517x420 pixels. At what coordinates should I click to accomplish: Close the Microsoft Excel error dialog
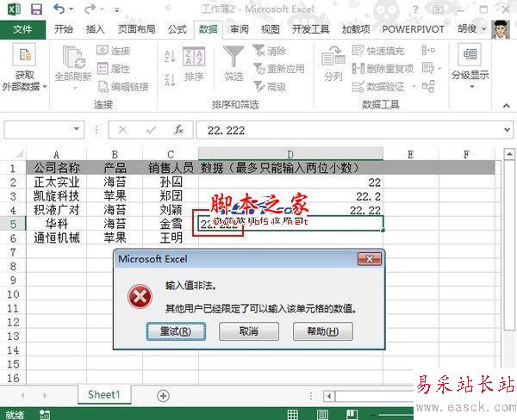370,259
